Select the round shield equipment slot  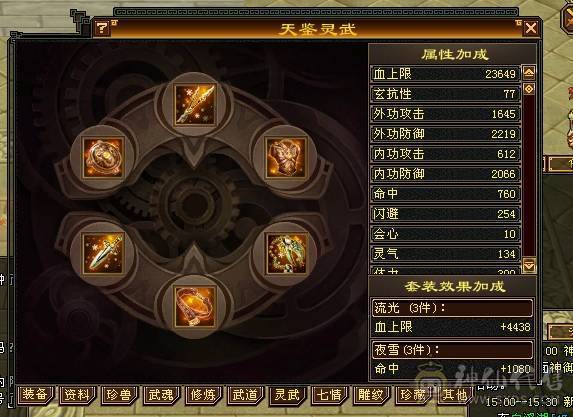coord(103,158)
